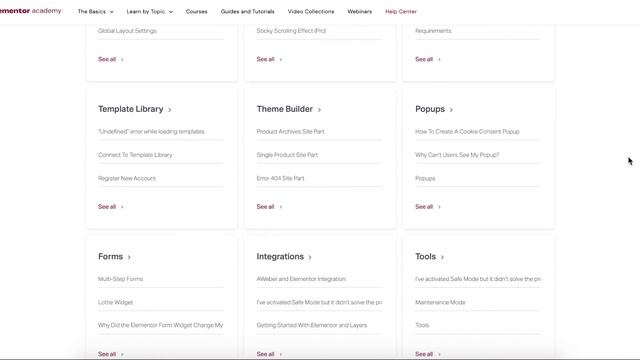
Task: Open the Tools category heading
Action: (426, 256)
